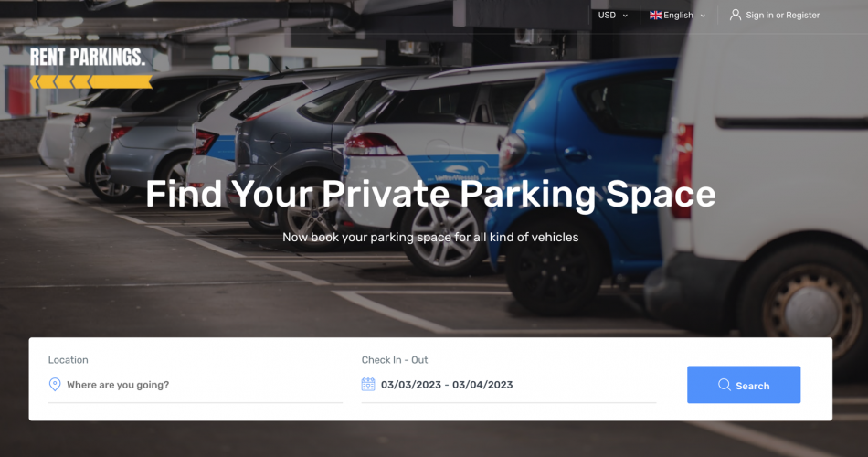Click the blue Search button label
Screen dimensions: 868x457
point(752,386)
